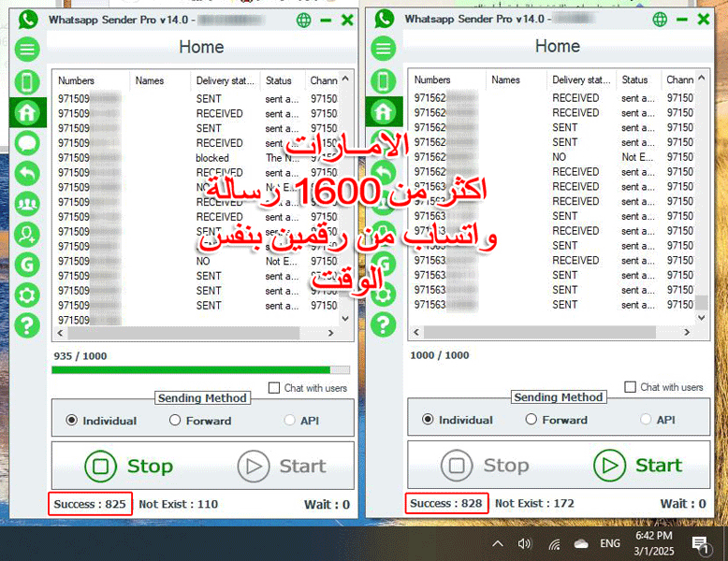Select phone icon in right window sidebar

(383, 81)
